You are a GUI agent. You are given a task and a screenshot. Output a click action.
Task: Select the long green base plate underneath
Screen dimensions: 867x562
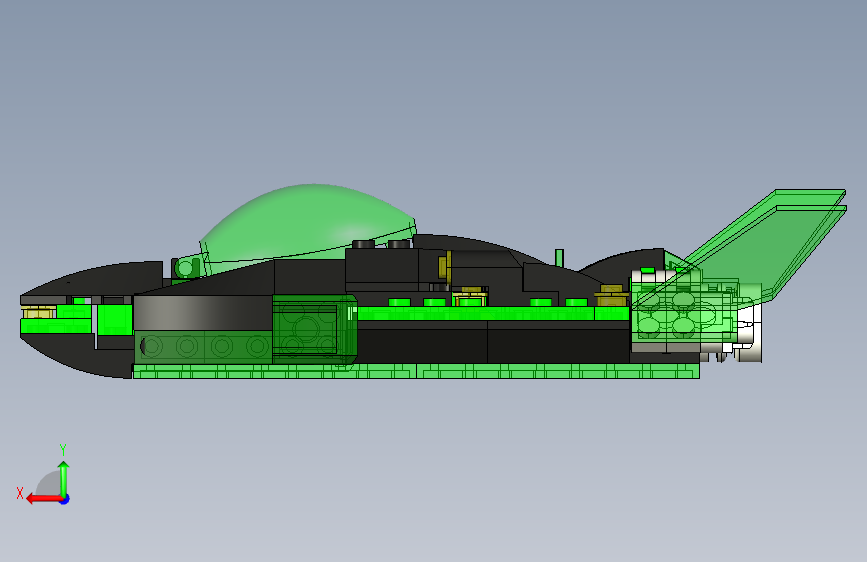[416, 371]
